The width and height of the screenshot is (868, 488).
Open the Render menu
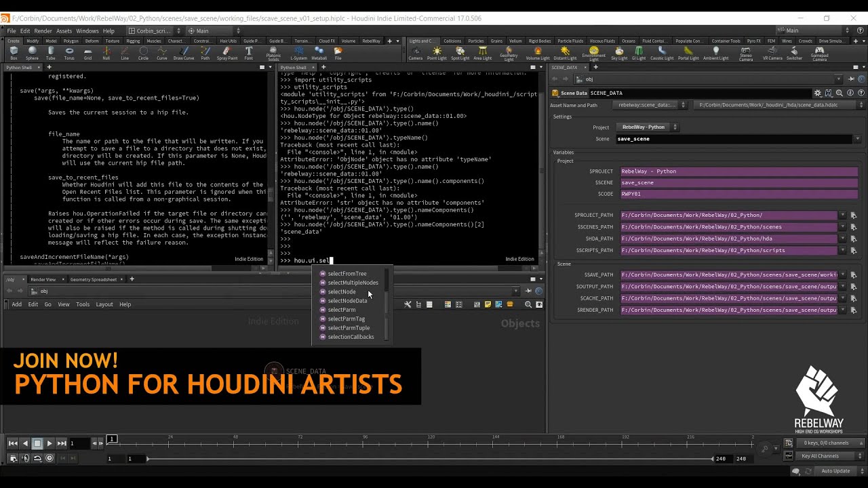[x=43, y=30]
